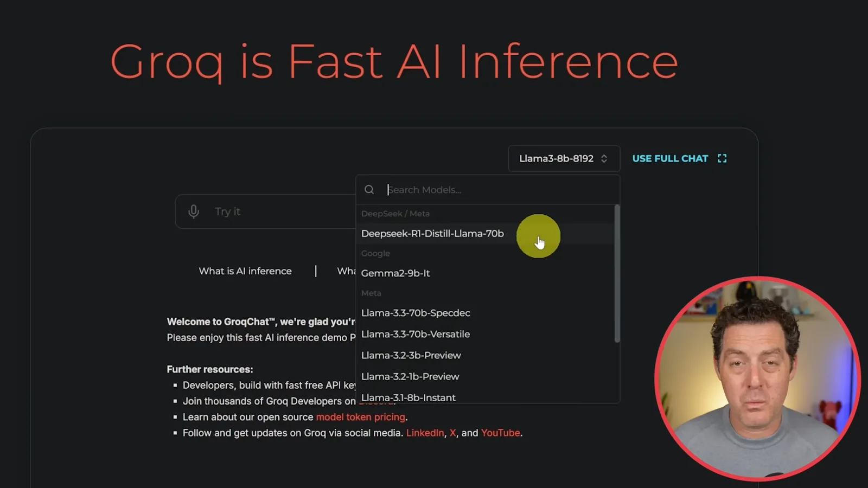Open the USE FULL CHAT link
The height and width of the screenshot is (488, 868).
point(670,158)
